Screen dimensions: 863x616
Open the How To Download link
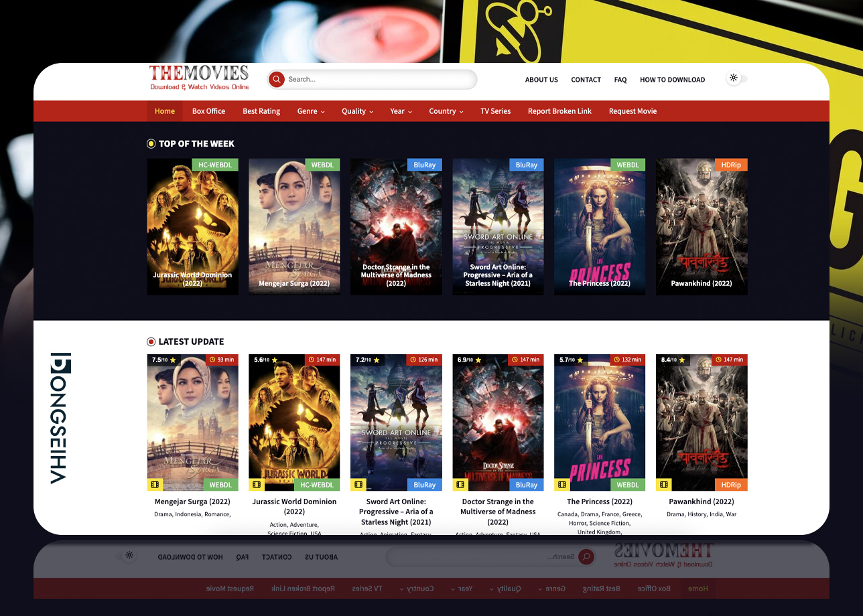[x=672, y=80]
